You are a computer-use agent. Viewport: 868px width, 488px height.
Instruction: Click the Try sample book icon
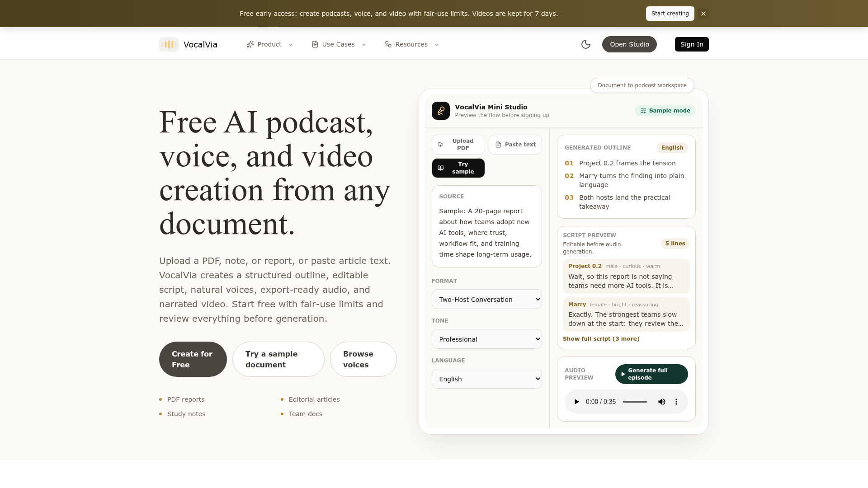(x=441, y=168)
